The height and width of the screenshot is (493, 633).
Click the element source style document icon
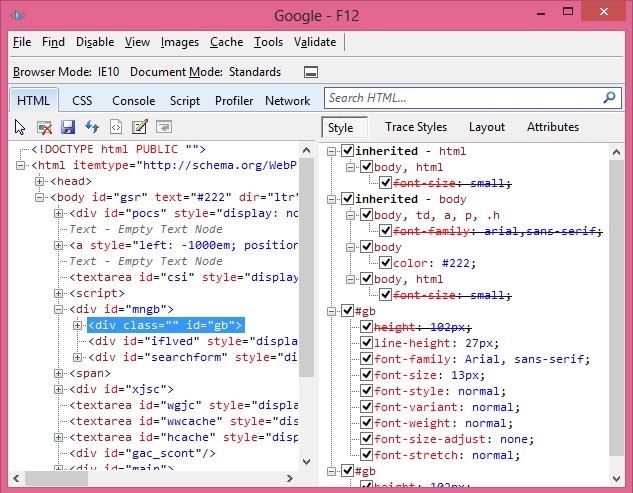[116, 127]
